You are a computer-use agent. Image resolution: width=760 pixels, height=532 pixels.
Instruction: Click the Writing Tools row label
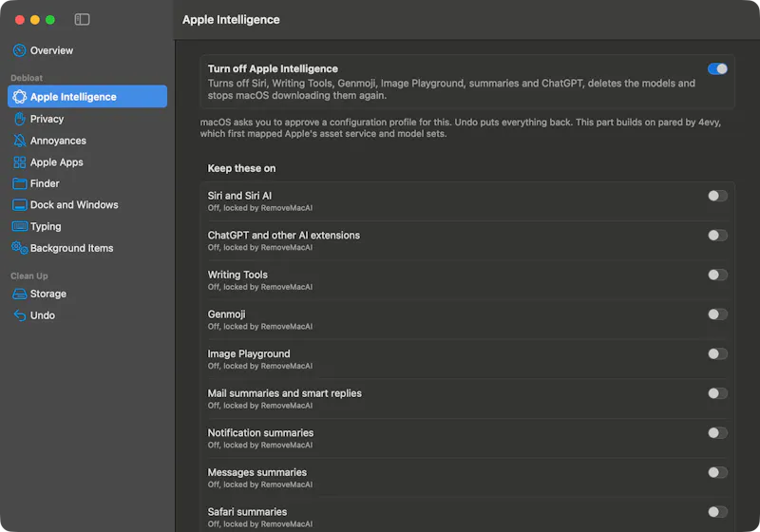click(x=237, y=275)
